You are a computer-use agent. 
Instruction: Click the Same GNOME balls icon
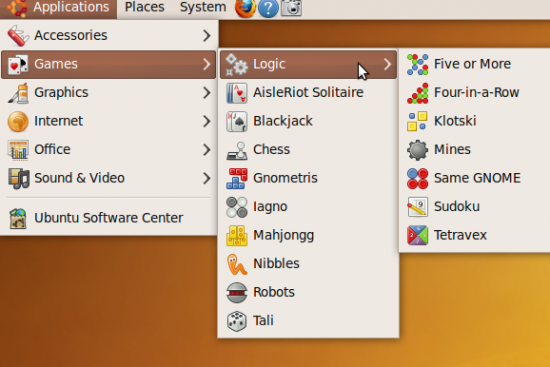pos(417,179)
